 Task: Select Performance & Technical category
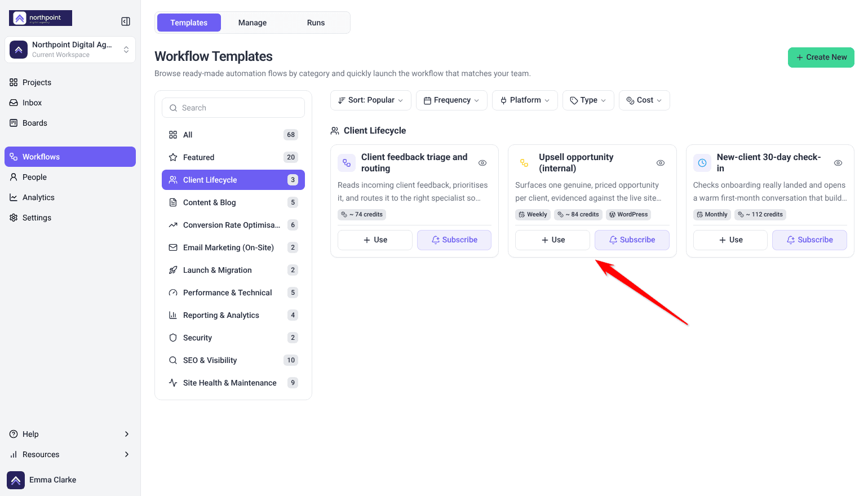click(x=233, y=293)
